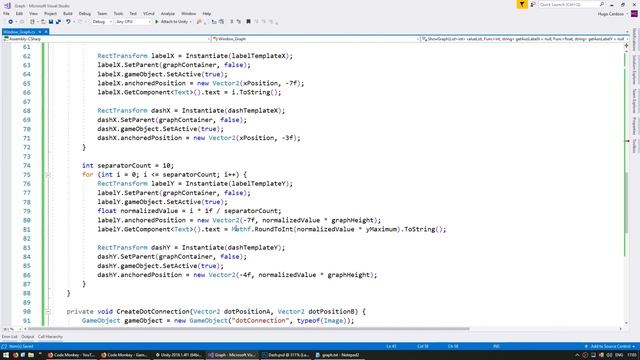Open the Hugo Cardoso account dropdown
Viewport: 640px width, 360px height.
tap(613, 14)
